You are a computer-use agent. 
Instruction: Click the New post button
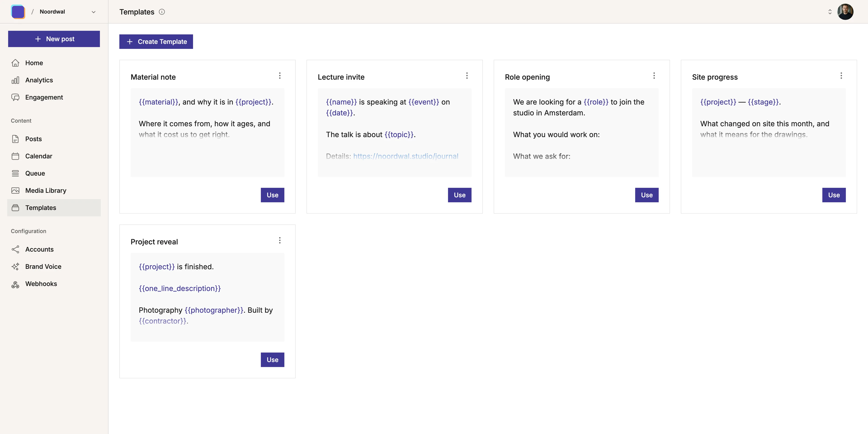[54, 39]
